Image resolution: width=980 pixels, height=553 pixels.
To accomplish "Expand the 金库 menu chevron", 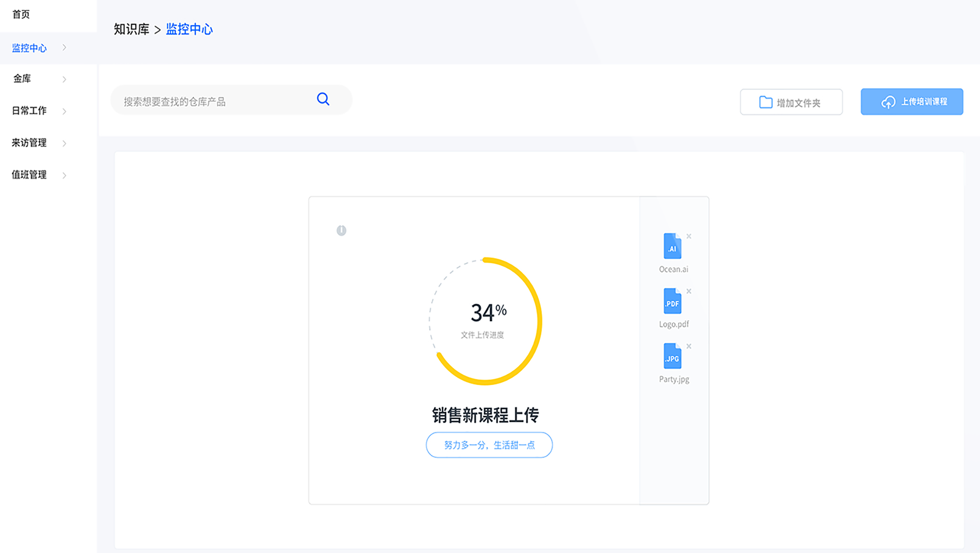I will click(x=64, y=79).
